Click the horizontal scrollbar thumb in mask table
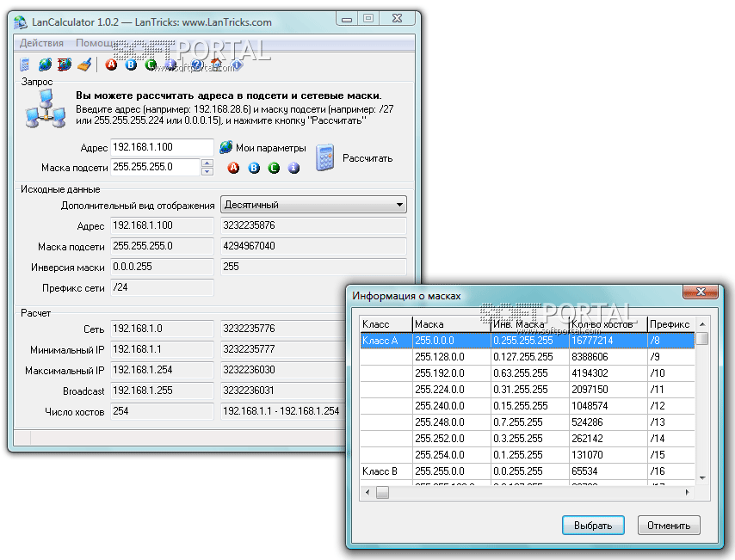This screenshot has width=735, height=560. 382,492
